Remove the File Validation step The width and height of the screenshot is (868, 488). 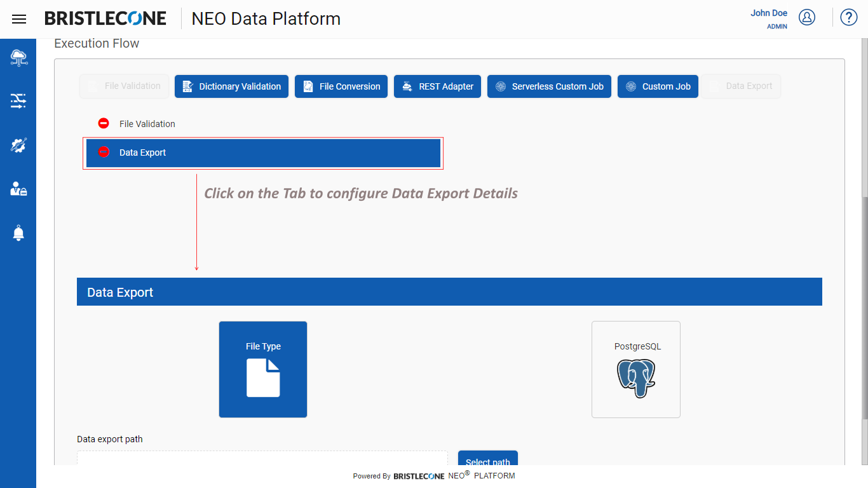coord(104,123)
